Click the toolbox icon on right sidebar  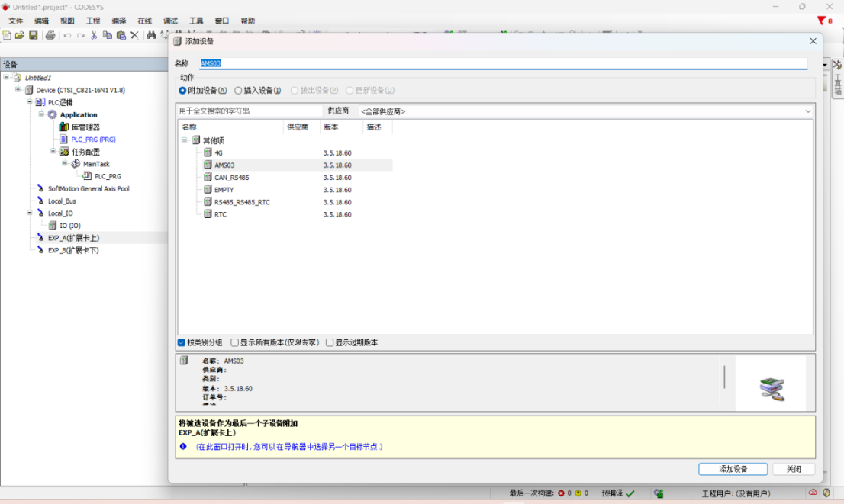tap(838, 65)
